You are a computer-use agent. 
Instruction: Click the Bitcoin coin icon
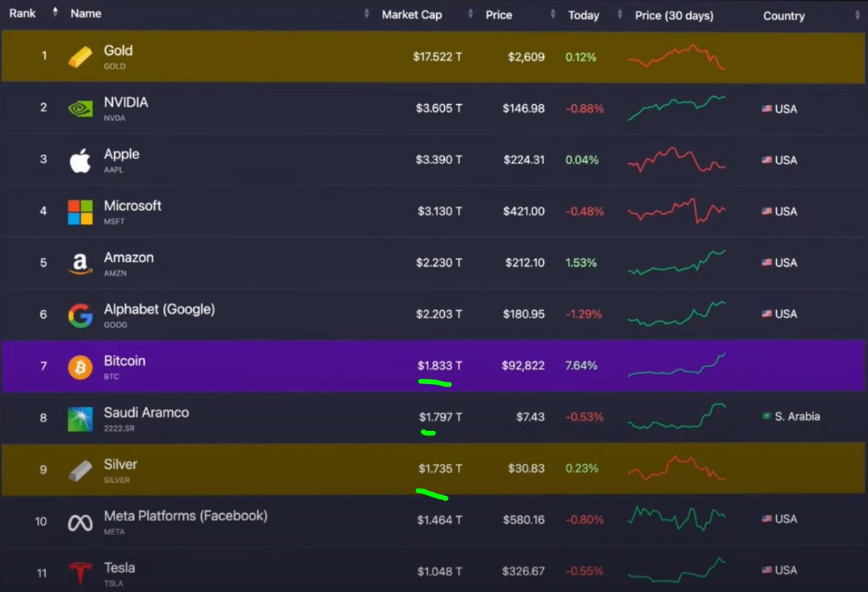coord(80,366)
